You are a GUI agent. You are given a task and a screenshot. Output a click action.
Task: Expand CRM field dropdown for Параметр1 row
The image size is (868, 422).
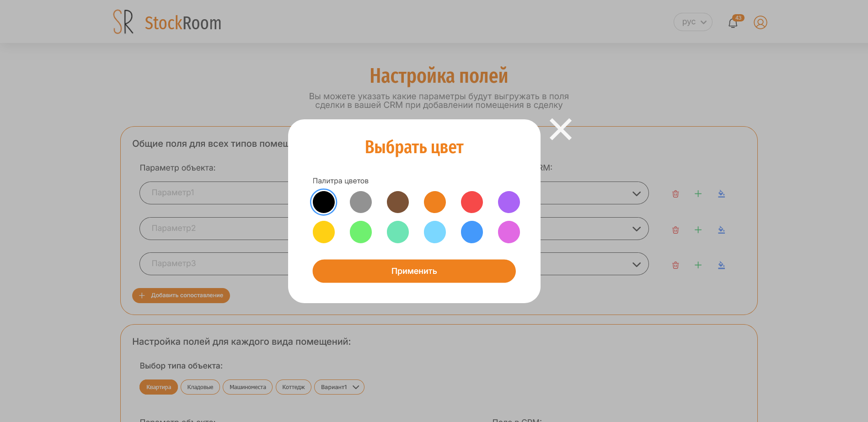pos(636,193)
